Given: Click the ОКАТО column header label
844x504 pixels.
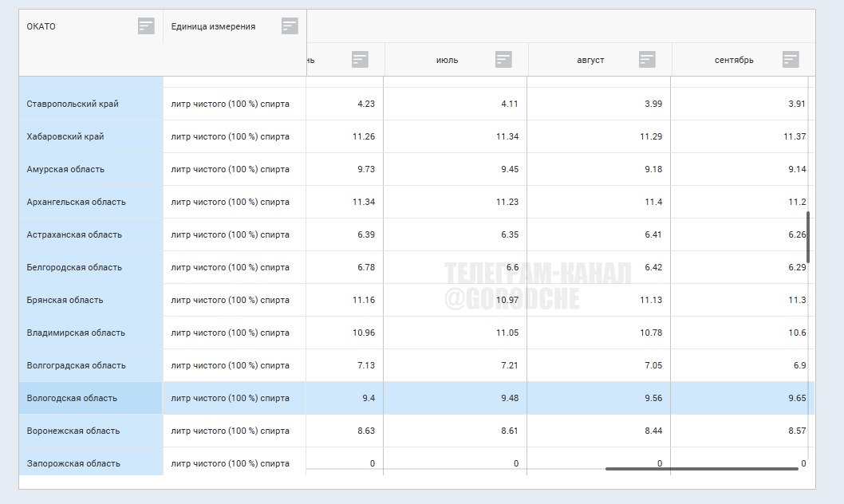Looking at the screenshot, I should pyautogui.click(x=41, y=26).
